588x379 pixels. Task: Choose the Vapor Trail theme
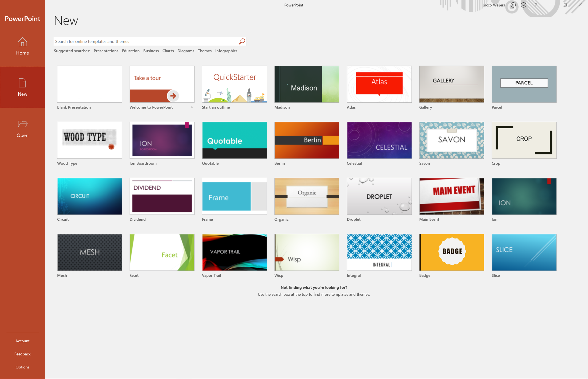click(x=234, y=253)
